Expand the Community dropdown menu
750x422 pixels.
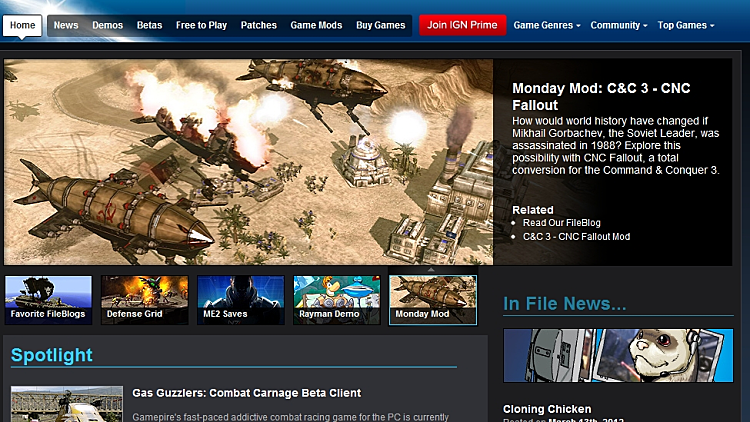(x=618, y=25)
